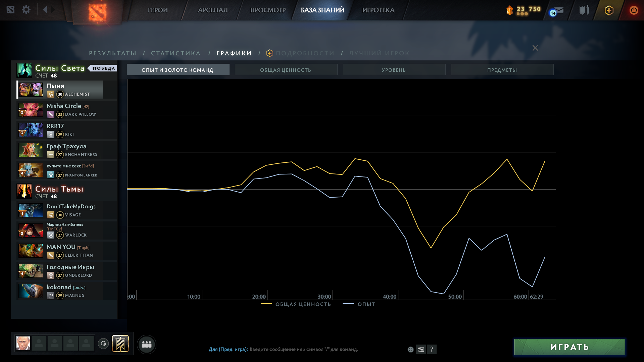Click the Силы Света team icon
The image size is (644, 362).
[x=24, y=70]
